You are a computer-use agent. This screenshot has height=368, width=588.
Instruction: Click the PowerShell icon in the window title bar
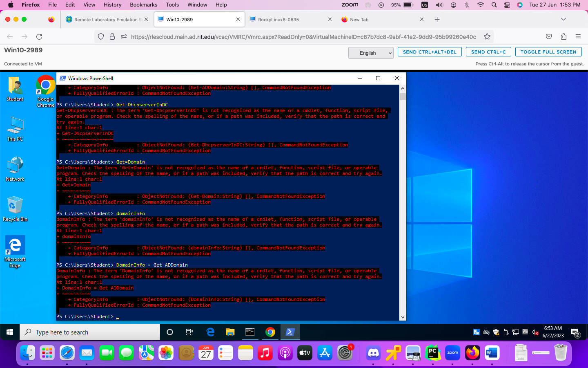(63, 78)
